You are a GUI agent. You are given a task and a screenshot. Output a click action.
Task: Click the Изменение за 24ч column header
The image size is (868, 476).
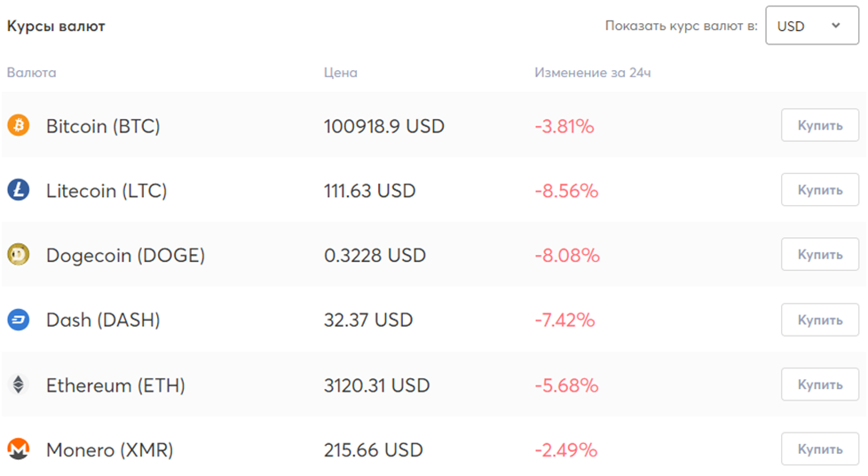pos(592,73)
